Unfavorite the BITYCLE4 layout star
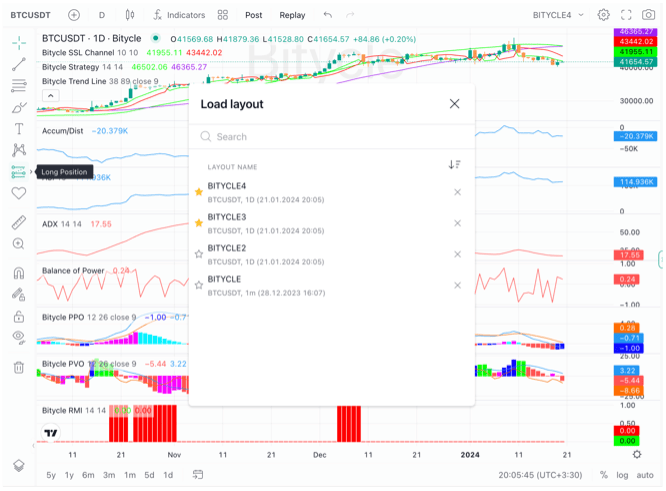The width and height of the screenshot is (666, 491). point(198,191)
